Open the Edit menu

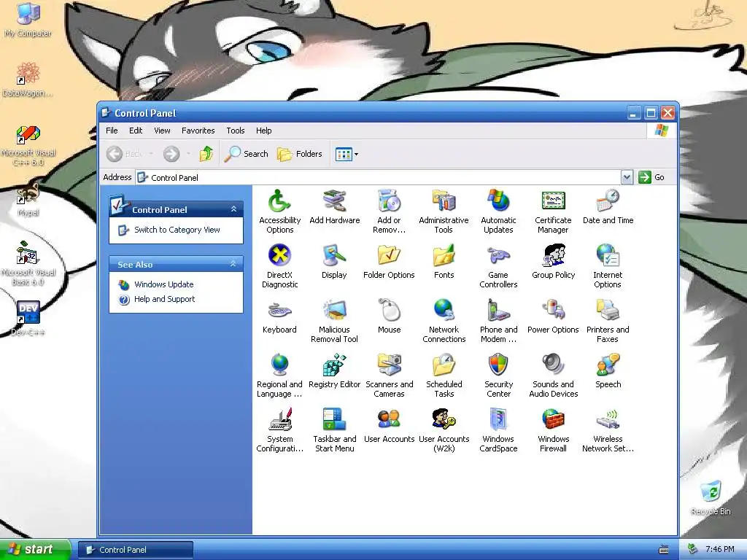136,131
